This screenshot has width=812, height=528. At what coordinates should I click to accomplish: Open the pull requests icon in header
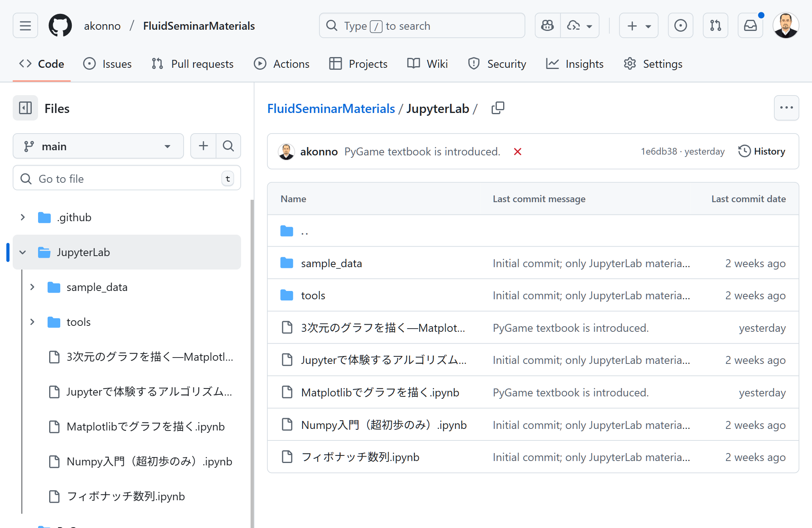715,25
